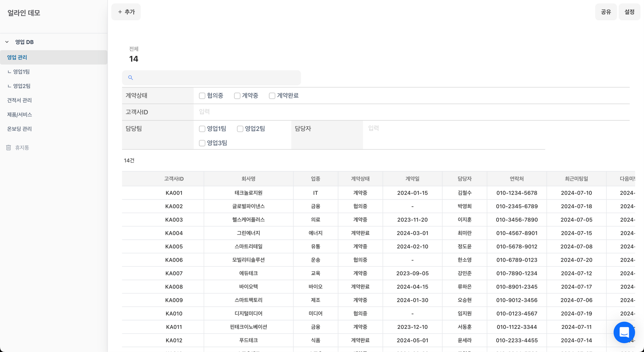Go to 견적서 관리

54,100
